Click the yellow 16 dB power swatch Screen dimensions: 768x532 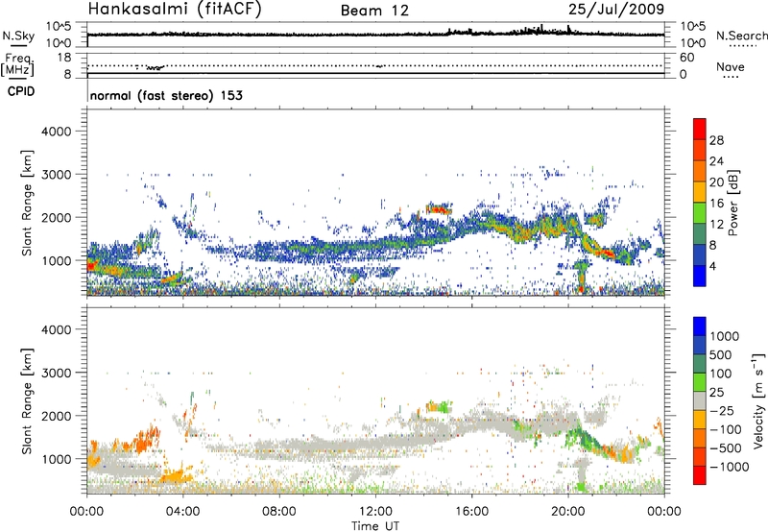[x=700, y=191]
